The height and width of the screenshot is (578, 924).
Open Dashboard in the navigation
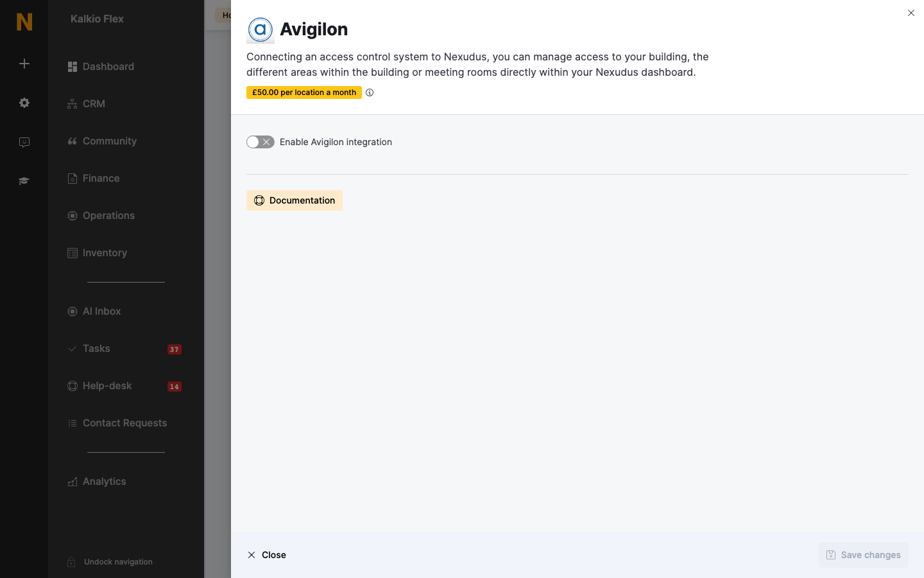pyautogui.click(x=108, y=67)
